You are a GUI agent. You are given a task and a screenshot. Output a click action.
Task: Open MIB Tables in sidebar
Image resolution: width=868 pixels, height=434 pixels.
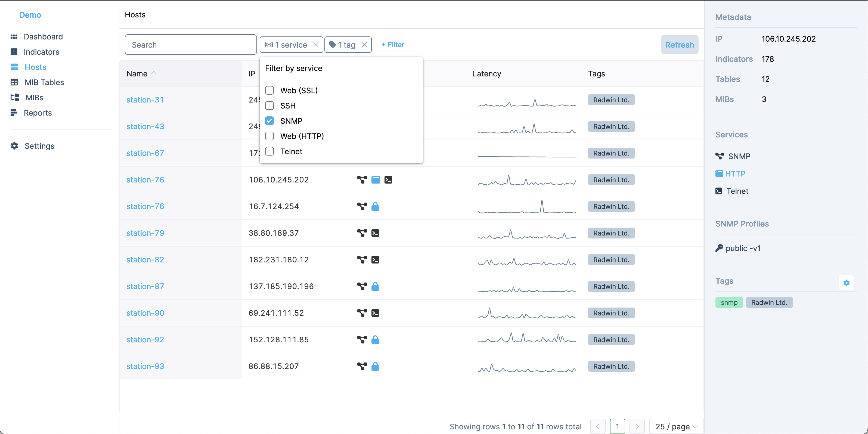coord(44,82)
